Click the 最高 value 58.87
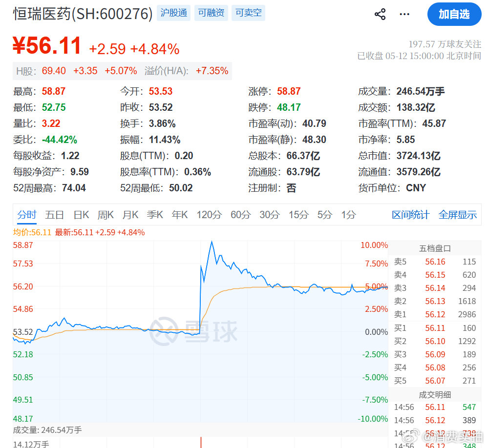Image resolution: width=488 pixels, height=448 pixels. point(54,91)
